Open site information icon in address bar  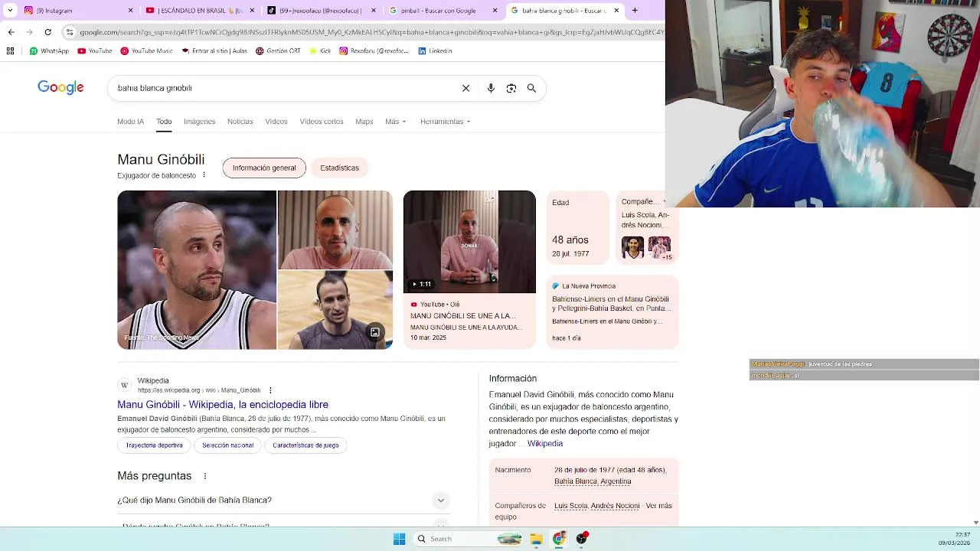point(70,32)
